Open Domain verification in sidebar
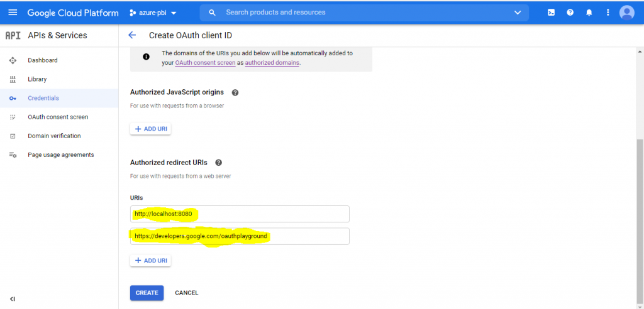Image resolution: width=644 pixels, height=309 pixels. [59, 136]
